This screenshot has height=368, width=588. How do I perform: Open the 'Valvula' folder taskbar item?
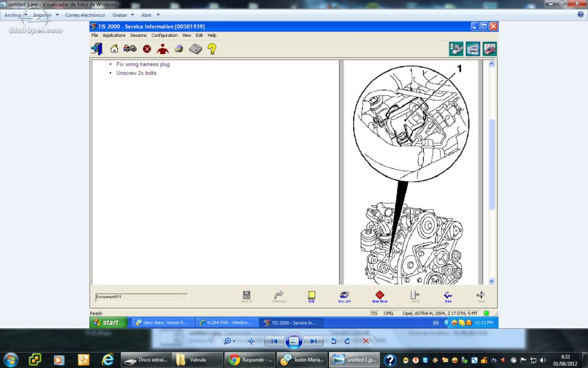coord(198,360)
